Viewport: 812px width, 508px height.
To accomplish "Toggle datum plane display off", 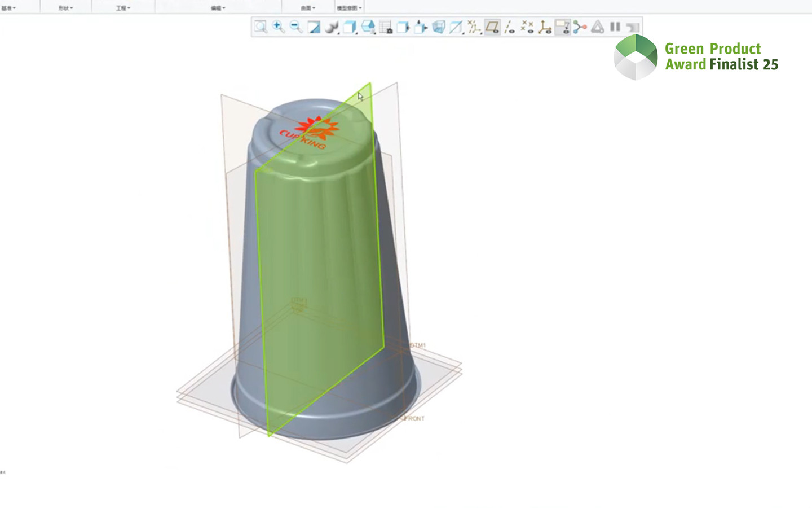I will click(x=492, y=27).
